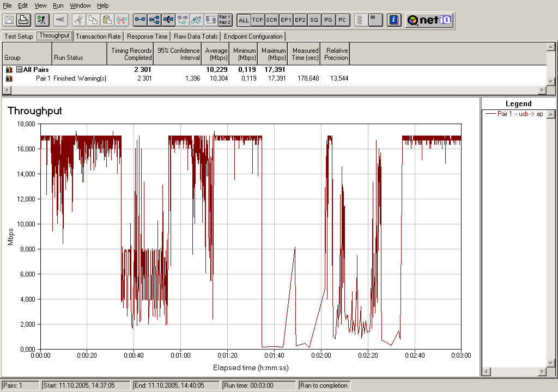The height and width of the screenshot is (392, 558).
Task: Toggle the EP1 group filter button
Action: (x=286, y=20)
